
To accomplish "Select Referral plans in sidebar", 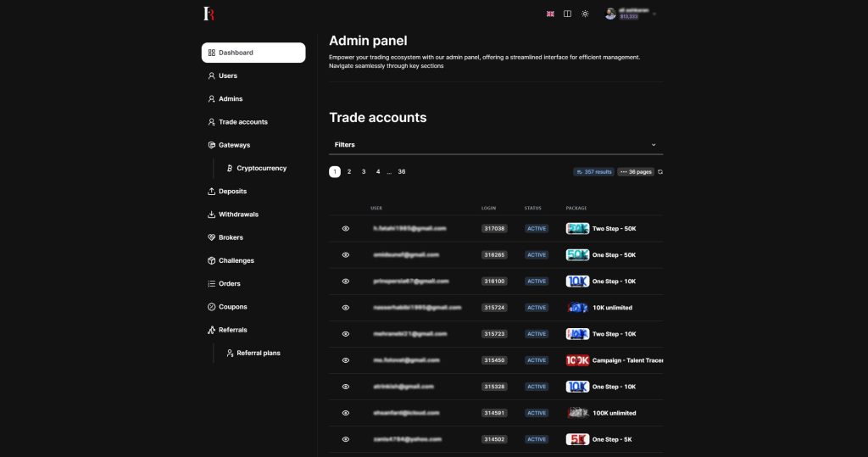I will (x=258, y=353).
